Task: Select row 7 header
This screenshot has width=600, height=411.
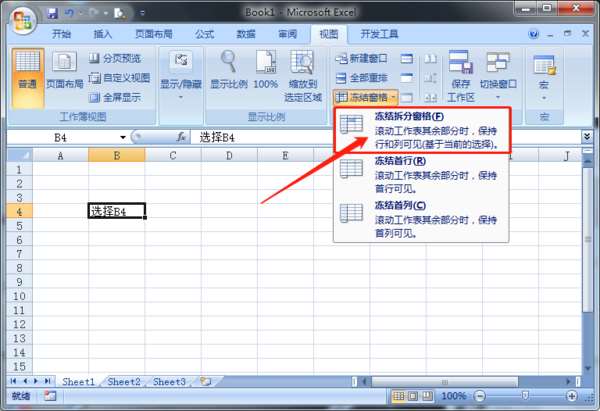Action: pyautogui.click(x=19, y=254)
